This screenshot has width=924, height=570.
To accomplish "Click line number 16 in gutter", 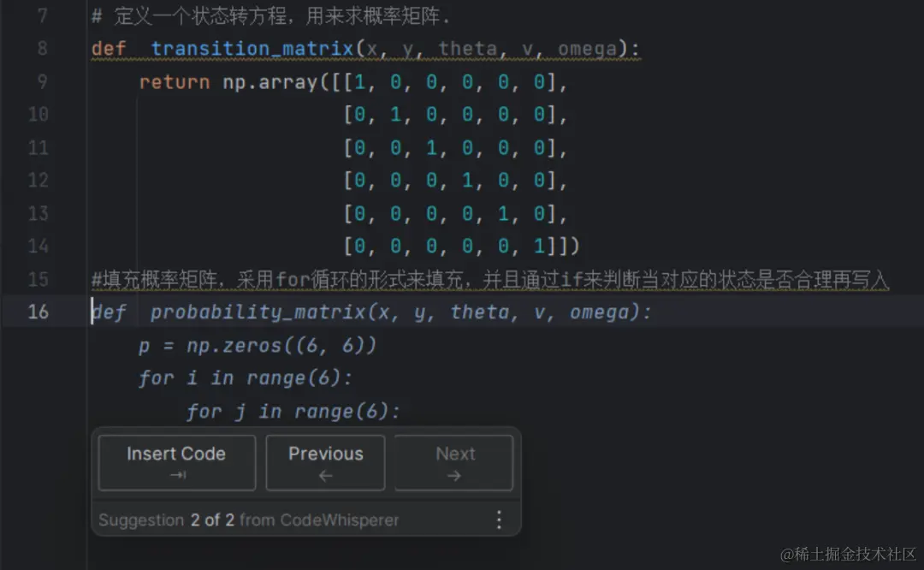I will [38, 312].
